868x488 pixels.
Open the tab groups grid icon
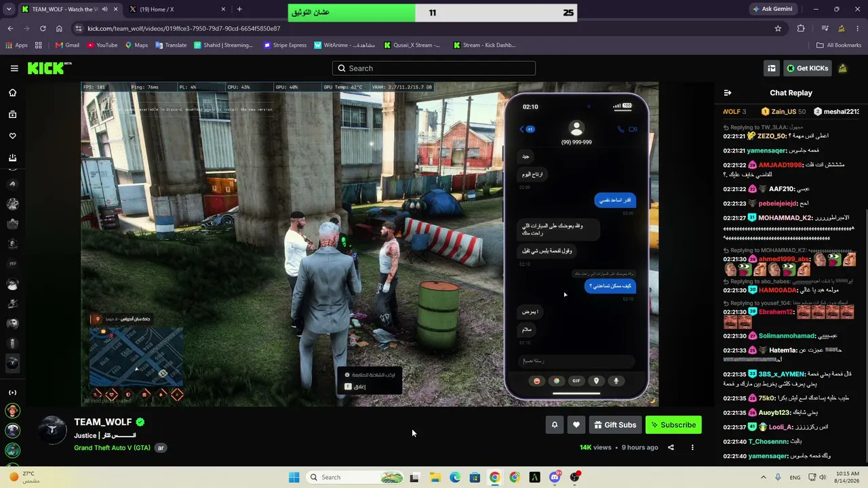point(39,45)
